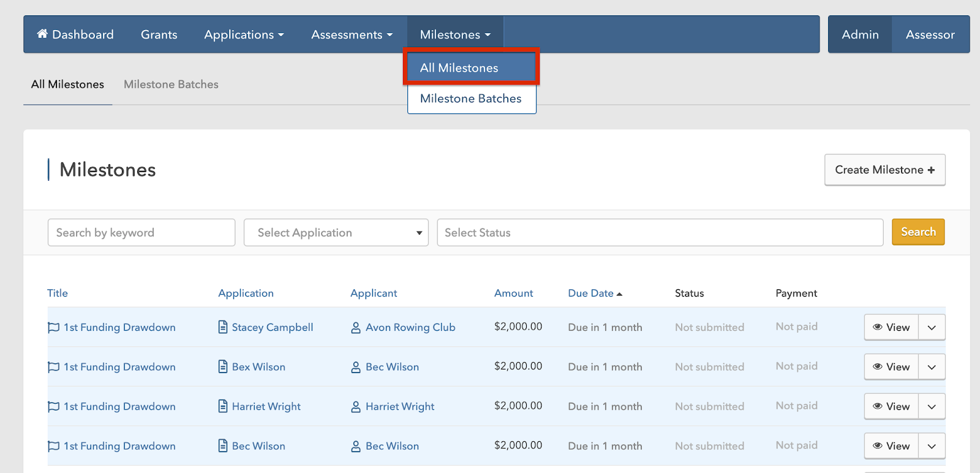Click document icon next to Harriet Wright application
Viewport: 980px width, 473px height.
223,406
